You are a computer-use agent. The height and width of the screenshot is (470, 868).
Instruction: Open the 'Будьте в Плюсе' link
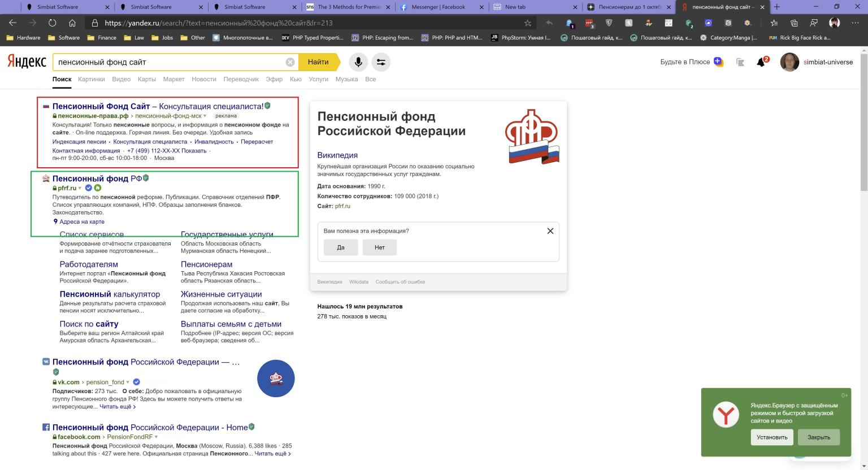tap(685, 62)
